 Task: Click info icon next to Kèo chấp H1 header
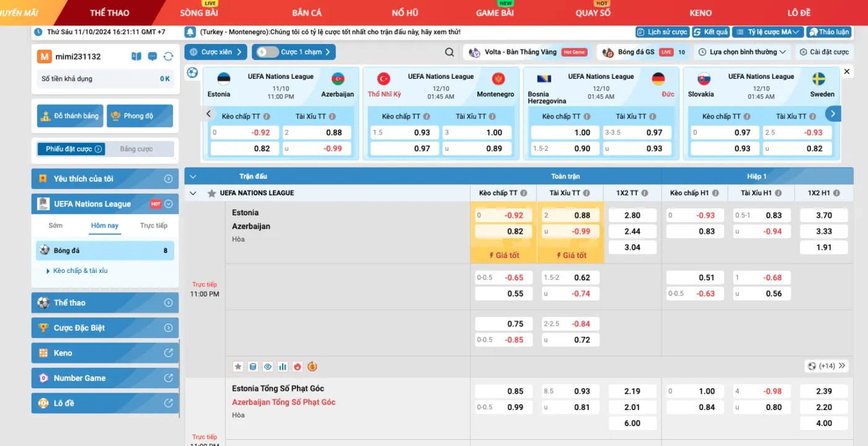[x=715, y=193]
